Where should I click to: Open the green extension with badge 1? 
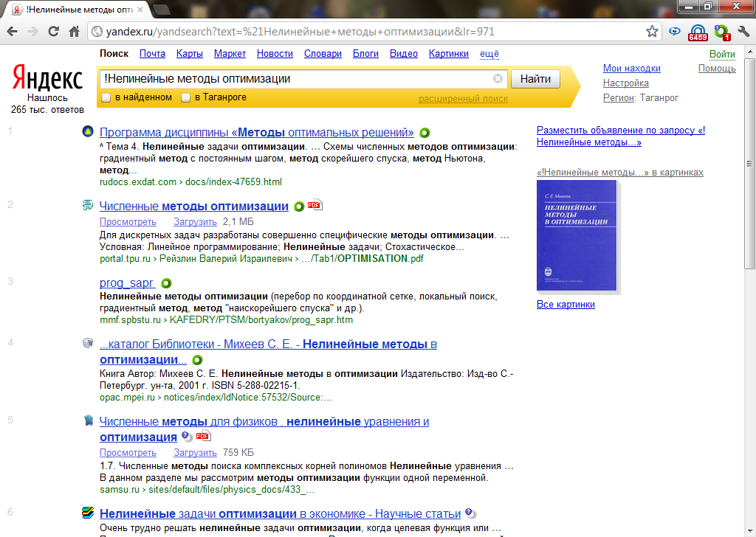point(722,32)
